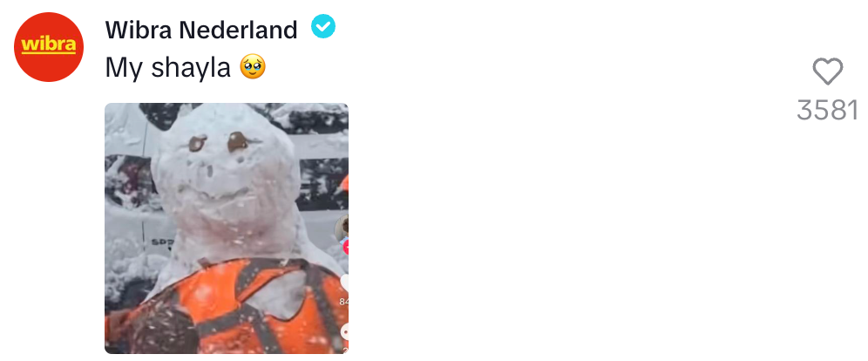This screenshot has height=361, width=868.
Task: Click the snowman's right chocolate eye
Action: coord(239,141)
